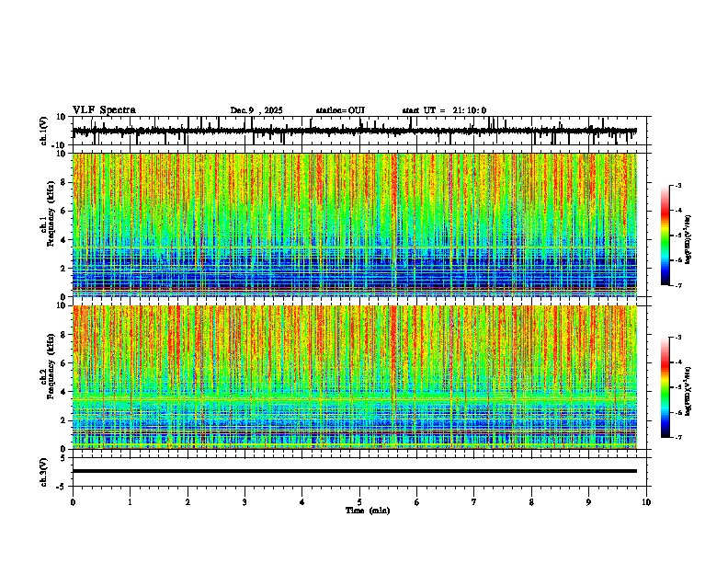This screenshot has width=728, height=563.
Task: Click time axis tick label "5"
Action: coord(359,502)
